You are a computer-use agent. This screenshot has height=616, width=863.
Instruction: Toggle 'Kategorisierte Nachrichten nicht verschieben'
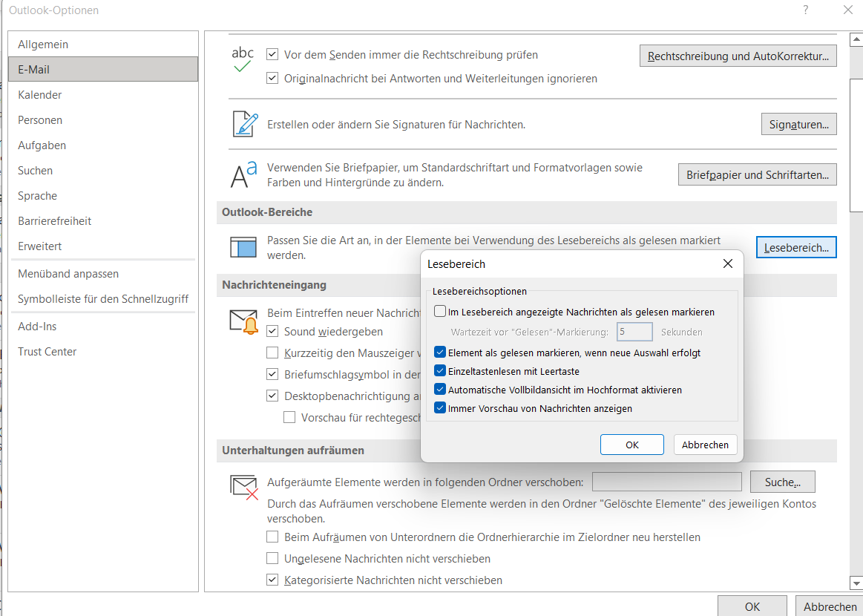[272, 580]
